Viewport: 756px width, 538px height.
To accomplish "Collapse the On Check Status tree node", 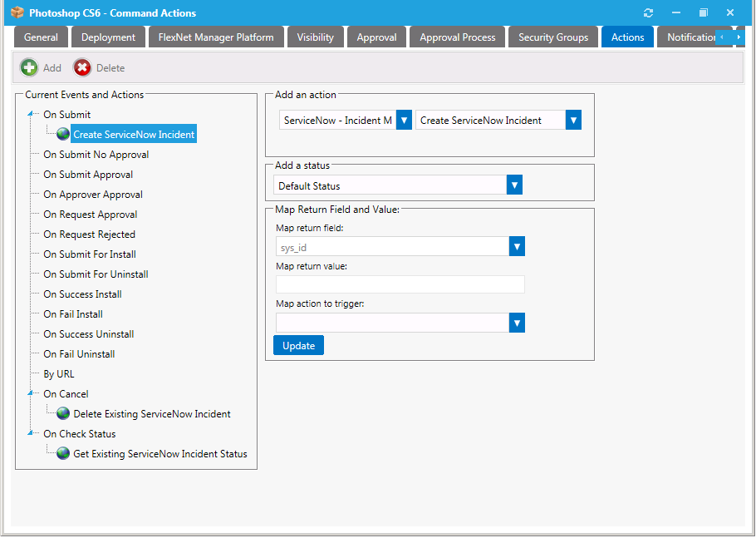I will point(29,433).
